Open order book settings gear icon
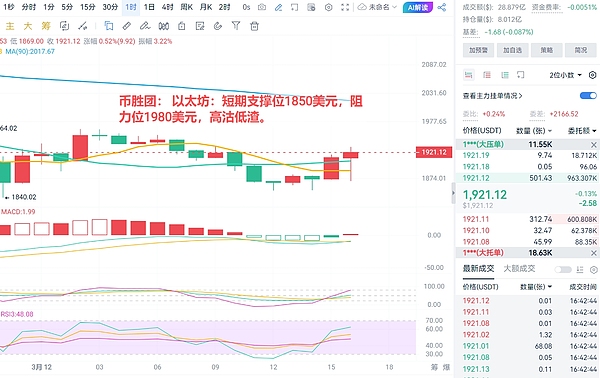This screenshot has width=600, height=378. [592, 75]
